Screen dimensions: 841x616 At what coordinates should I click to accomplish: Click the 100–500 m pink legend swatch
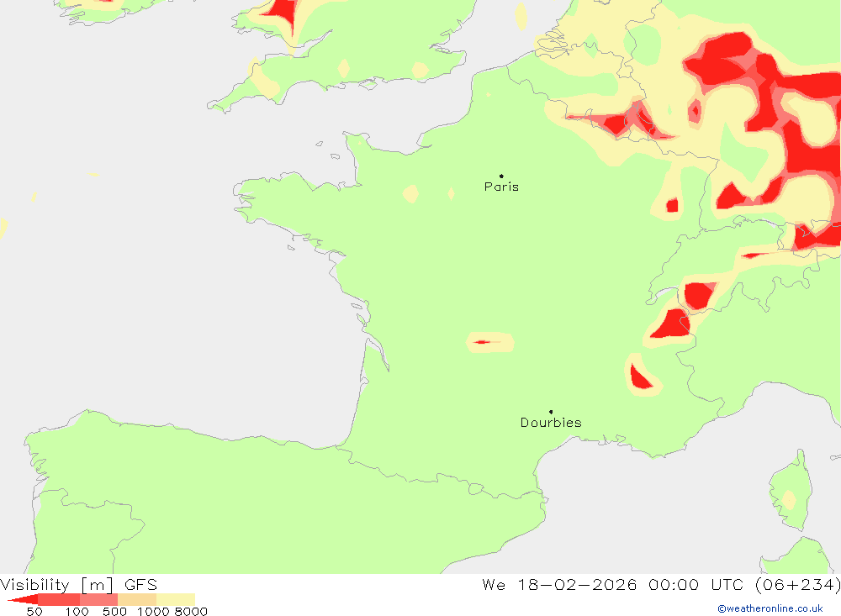click(98, 599)
